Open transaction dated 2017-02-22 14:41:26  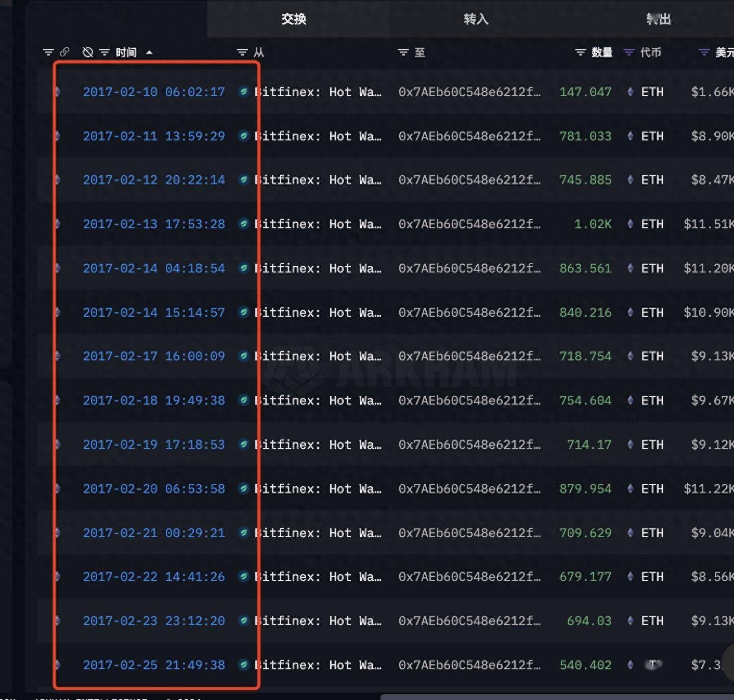(x=154, y=577)
